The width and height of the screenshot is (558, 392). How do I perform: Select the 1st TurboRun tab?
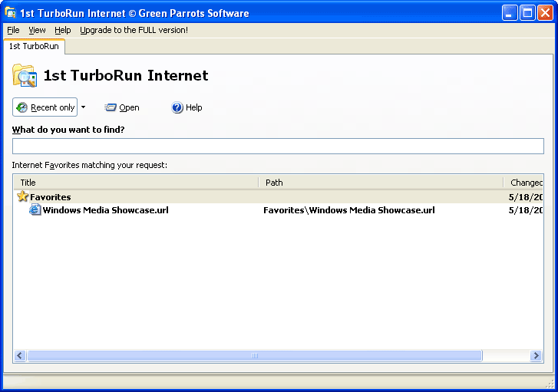(34, 46)
